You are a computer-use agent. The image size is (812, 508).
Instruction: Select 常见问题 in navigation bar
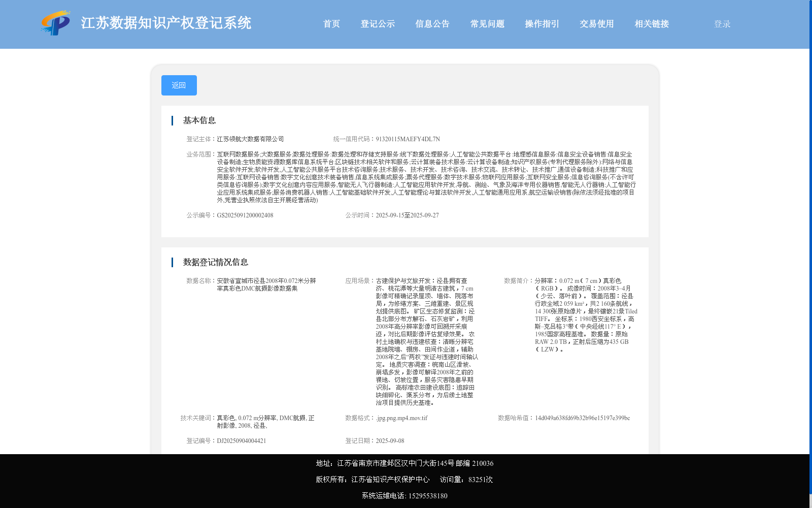[x=487, y=24]
